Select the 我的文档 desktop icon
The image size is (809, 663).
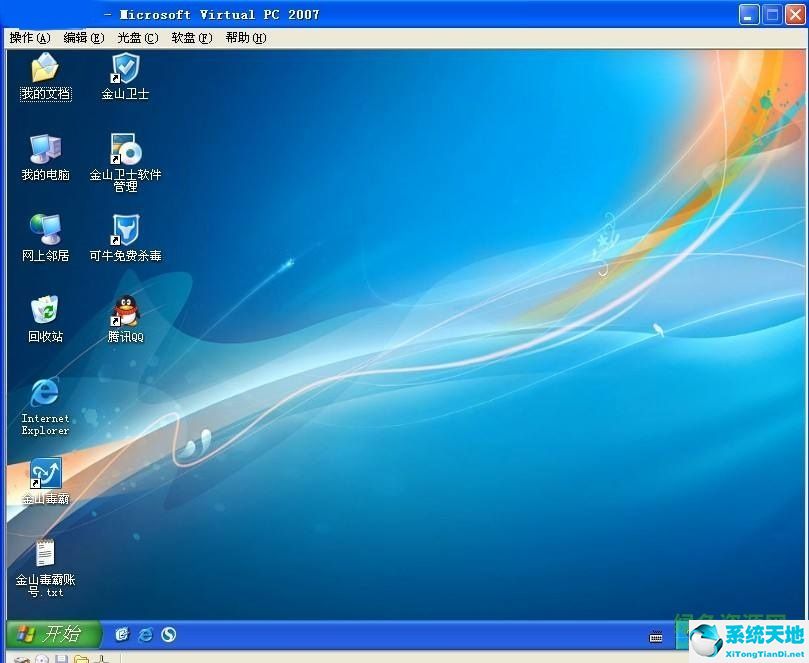click(45, 68)
